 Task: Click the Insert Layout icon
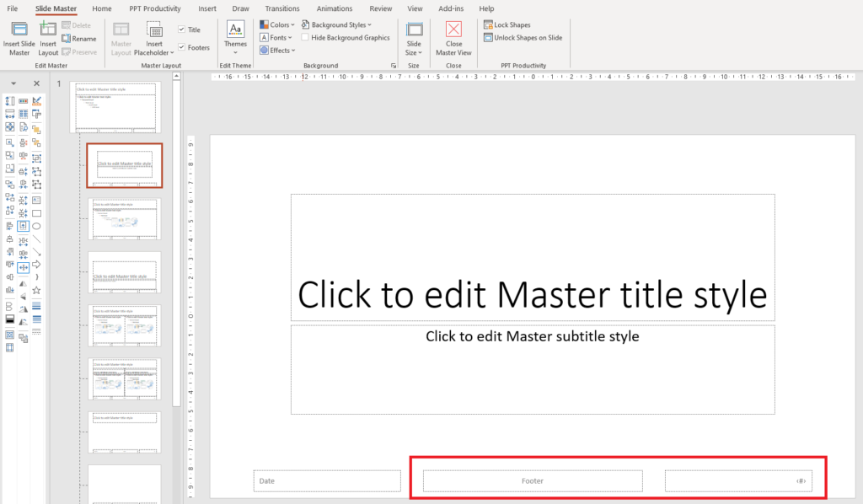(48, 39)
